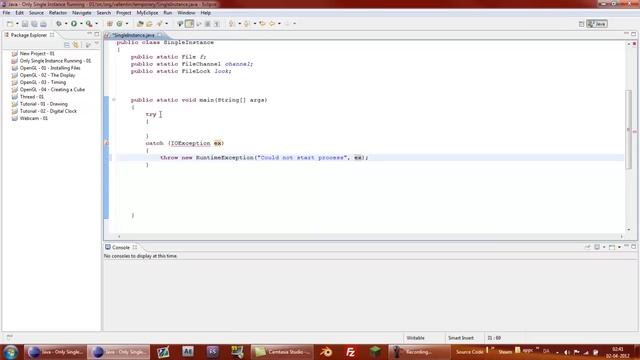640x360 pixels.
Task: Open the Help menu
Action: pyautogui.click(x=205, y=13)
